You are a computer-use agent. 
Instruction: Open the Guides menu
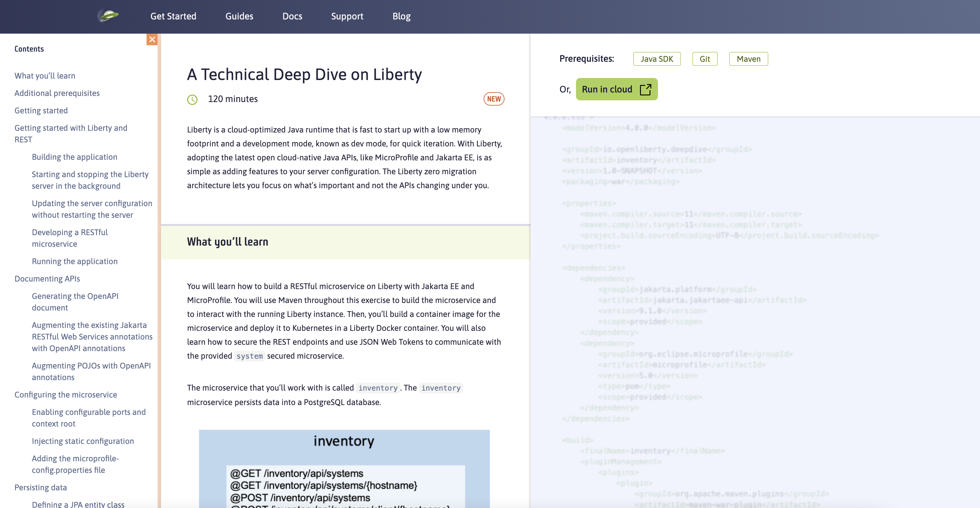239,16
